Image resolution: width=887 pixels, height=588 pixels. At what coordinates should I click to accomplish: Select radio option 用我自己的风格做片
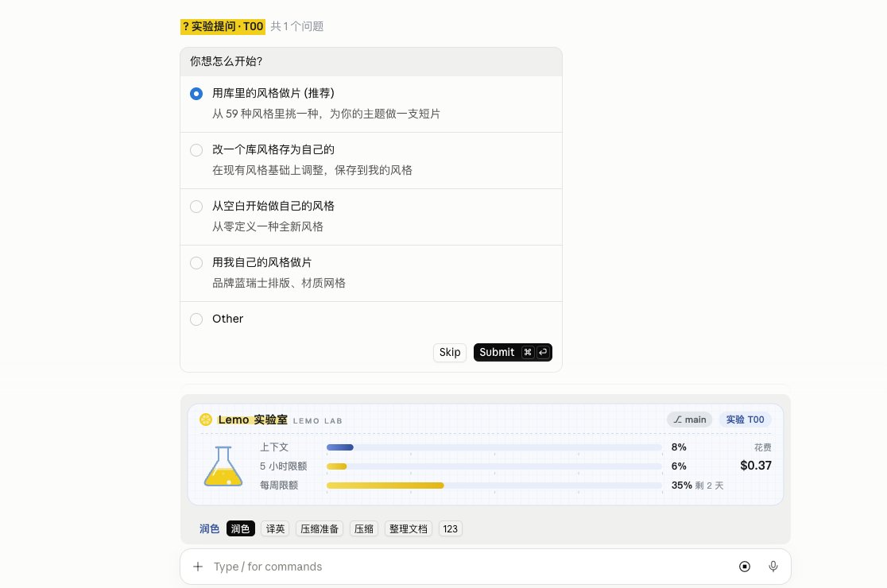pyautogui.click(x=196, y=263)
